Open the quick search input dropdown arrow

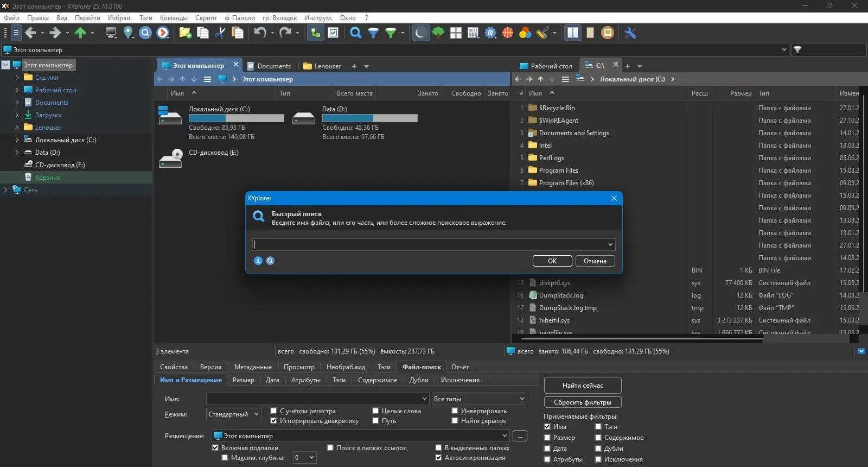click(610, 244)
